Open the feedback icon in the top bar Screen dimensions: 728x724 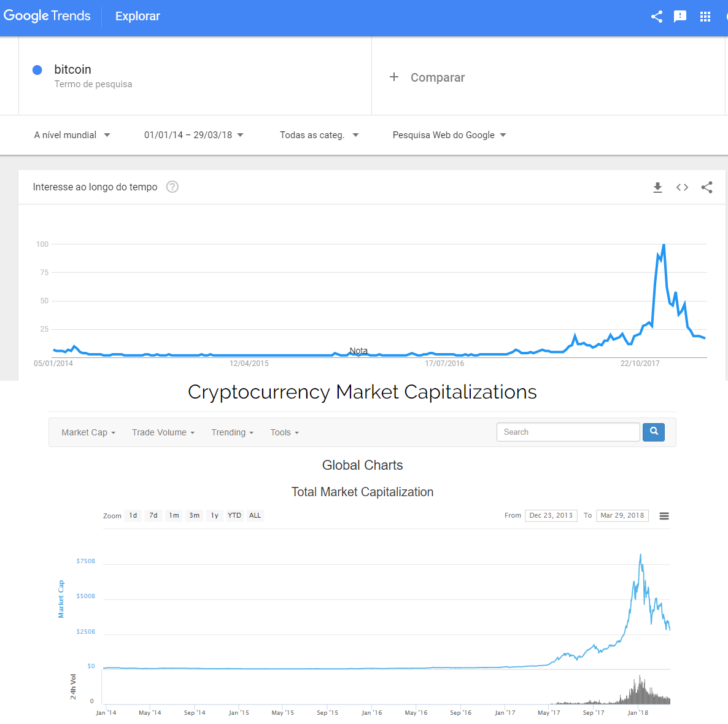pyautogui.click(x=680, y=17)
